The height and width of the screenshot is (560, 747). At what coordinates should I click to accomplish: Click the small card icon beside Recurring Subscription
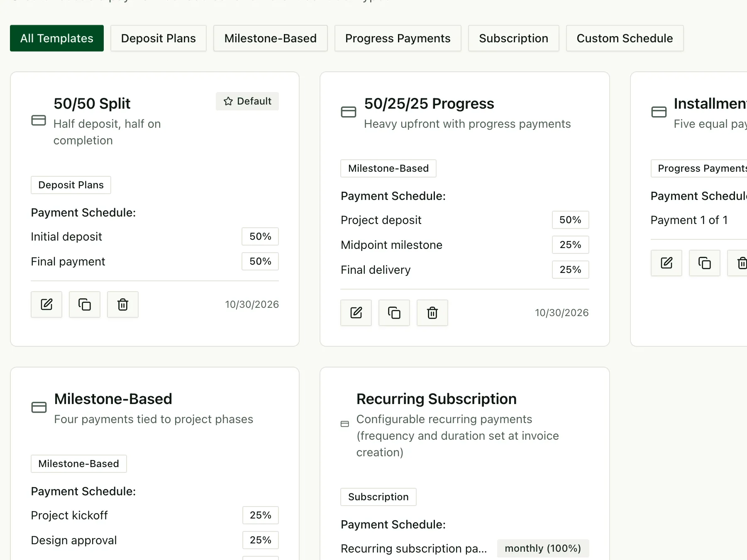click(345, 424)
